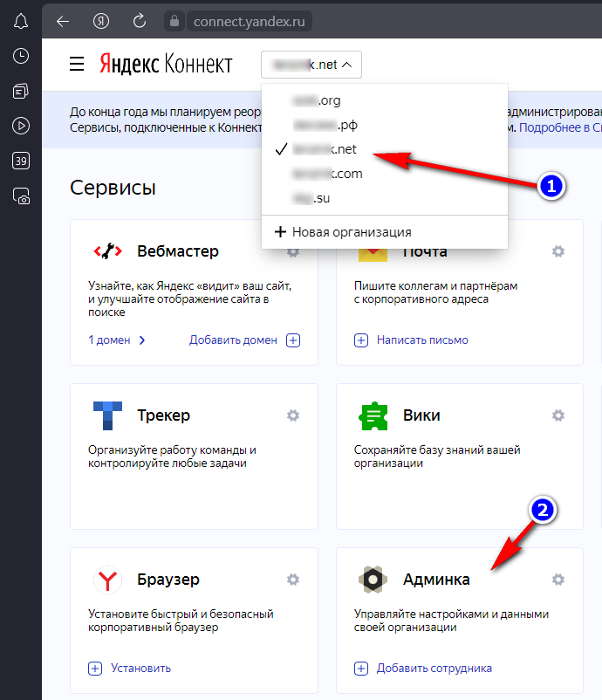Screen dimensions: 602x700
Task: Open the Трекер service title
Action: (163, 415)
